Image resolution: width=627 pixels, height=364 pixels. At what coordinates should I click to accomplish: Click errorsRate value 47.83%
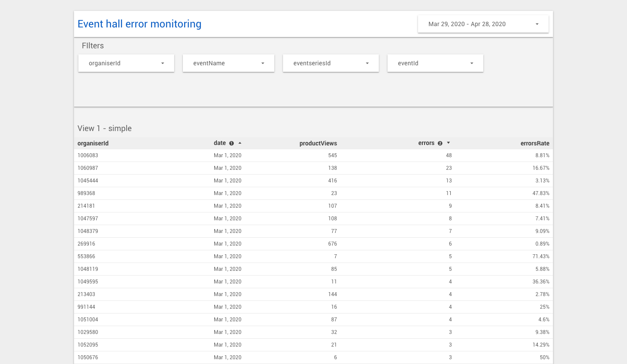541,193
